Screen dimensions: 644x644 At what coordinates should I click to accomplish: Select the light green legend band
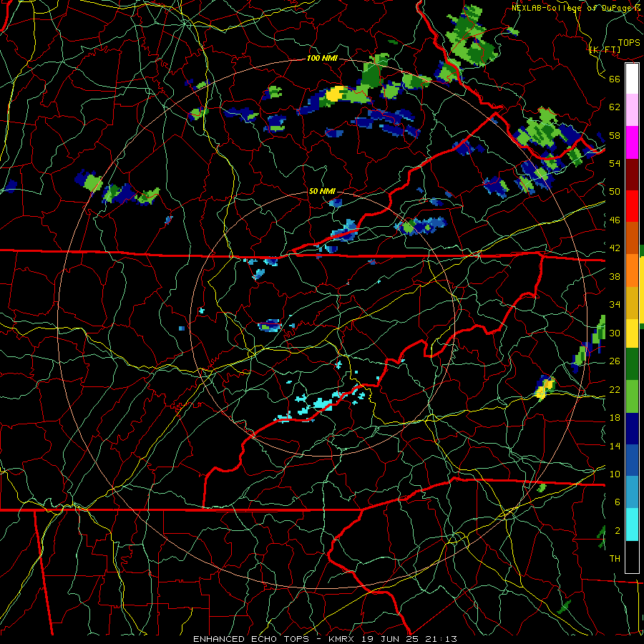click(x=632, y=396)
